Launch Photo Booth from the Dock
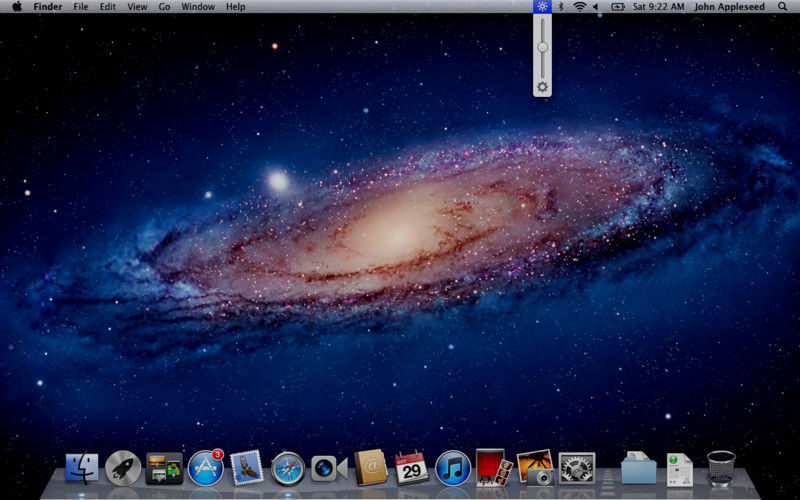The height and width of the screenshot is (500, 800). tap(494, 467)
